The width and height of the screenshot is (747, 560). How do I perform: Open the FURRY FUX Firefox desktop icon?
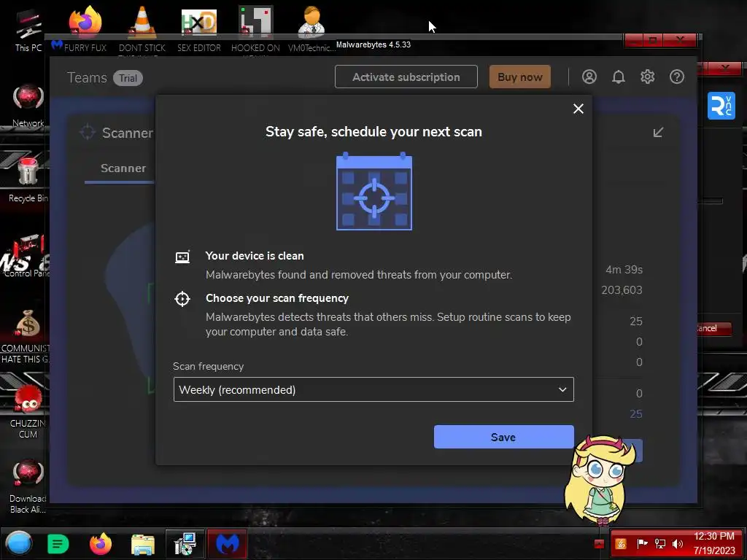point(85,28)
